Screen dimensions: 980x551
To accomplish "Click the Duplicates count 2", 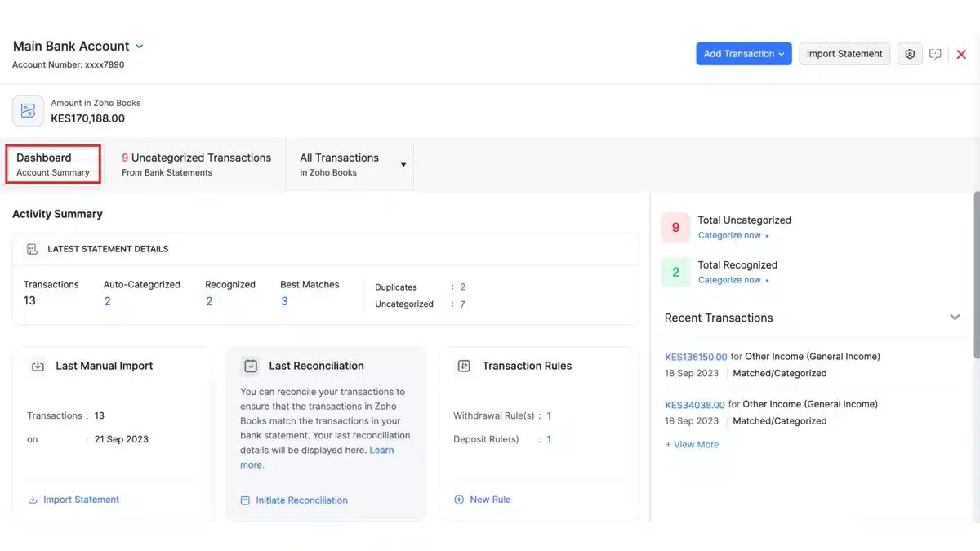I will [x=462, y=287].
